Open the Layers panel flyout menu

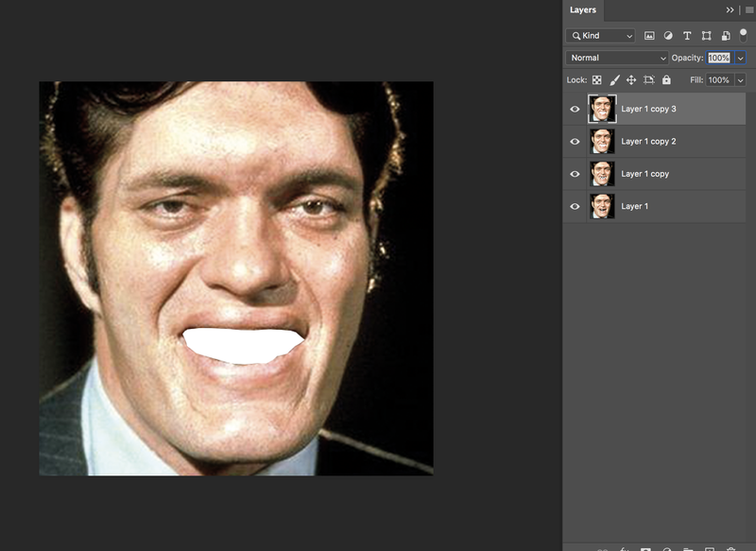[x=749, y=10]
